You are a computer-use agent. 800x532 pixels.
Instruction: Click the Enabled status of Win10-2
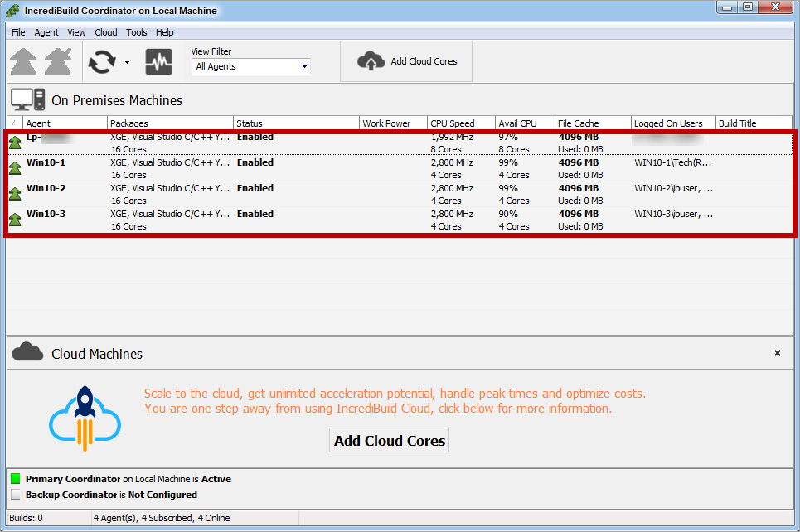[255, 188]
